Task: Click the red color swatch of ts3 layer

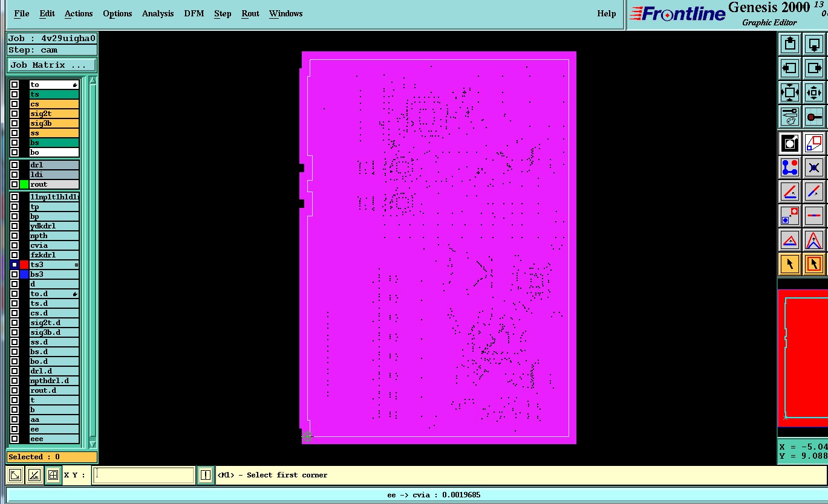Action: [24, 265]
